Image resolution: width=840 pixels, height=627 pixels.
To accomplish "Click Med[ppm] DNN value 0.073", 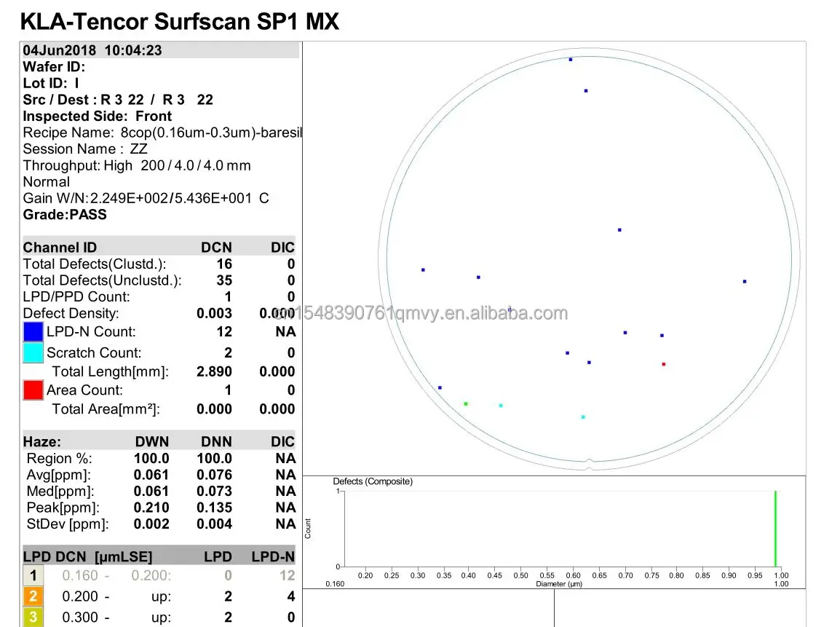I will [214, 491].
